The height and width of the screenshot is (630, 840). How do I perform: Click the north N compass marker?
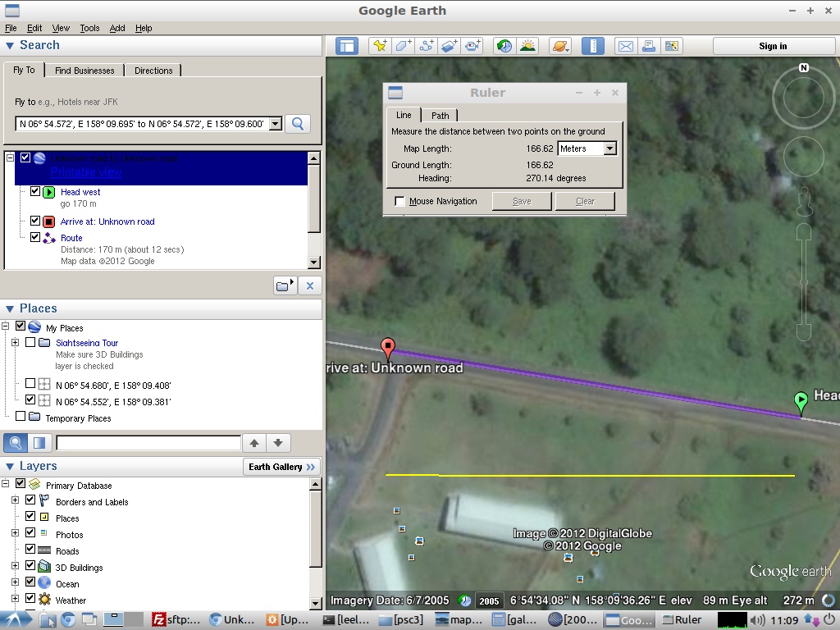pyautogui.click(x=804, y=67)
